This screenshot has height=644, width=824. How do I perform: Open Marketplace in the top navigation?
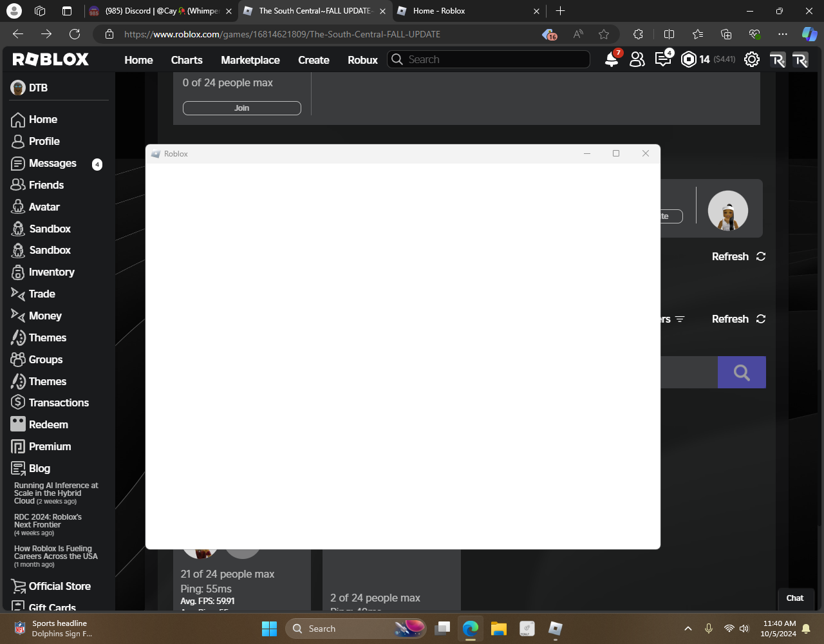(x=250, y=60)
